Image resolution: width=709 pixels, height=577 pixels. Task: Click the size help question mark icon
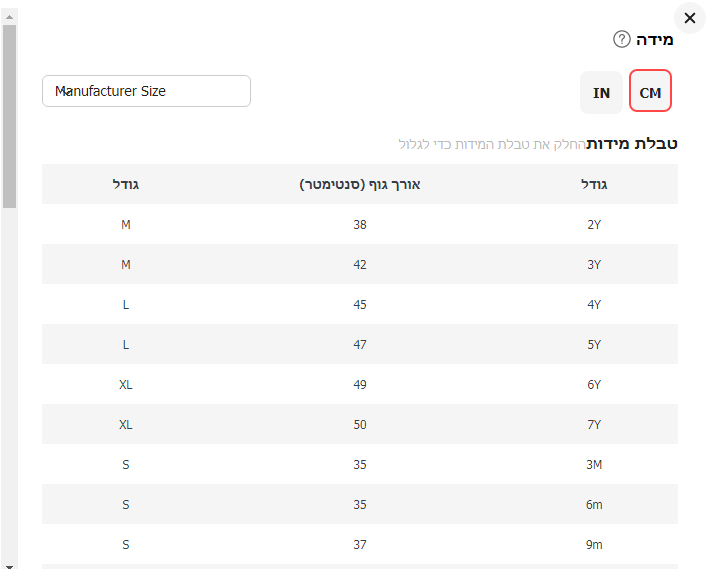[622, 40]
